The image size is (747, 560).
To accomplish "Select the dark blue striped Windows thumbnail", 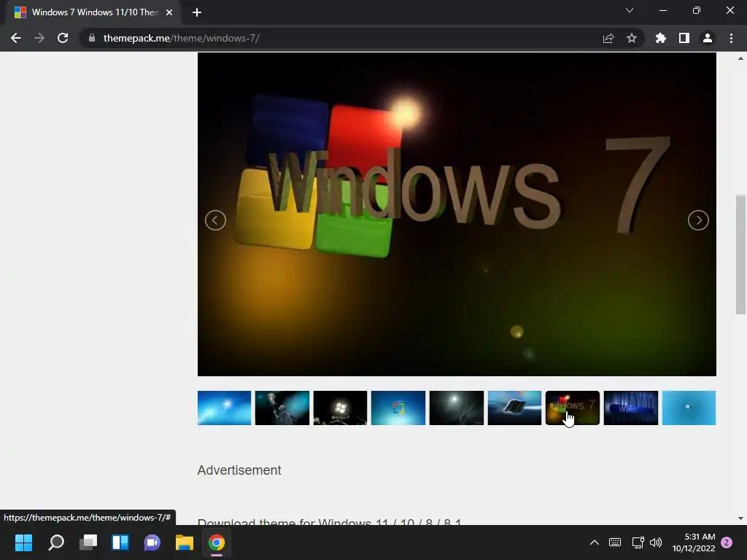I will coord(631,408).
